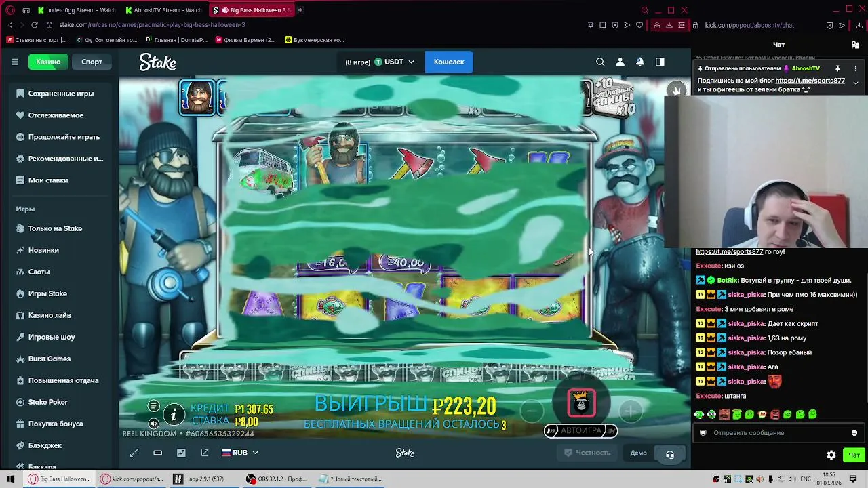The image size is (868, 488).
Task: Switch to AbooshTV Stream browser tab
Action: coord(164,10)
